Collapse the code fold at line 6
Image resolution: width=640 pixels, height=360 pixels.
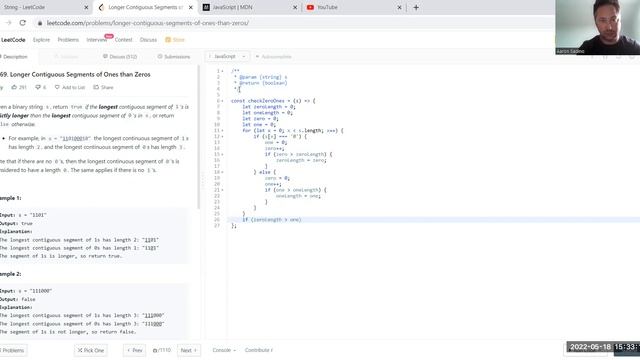tap(222, 101)
